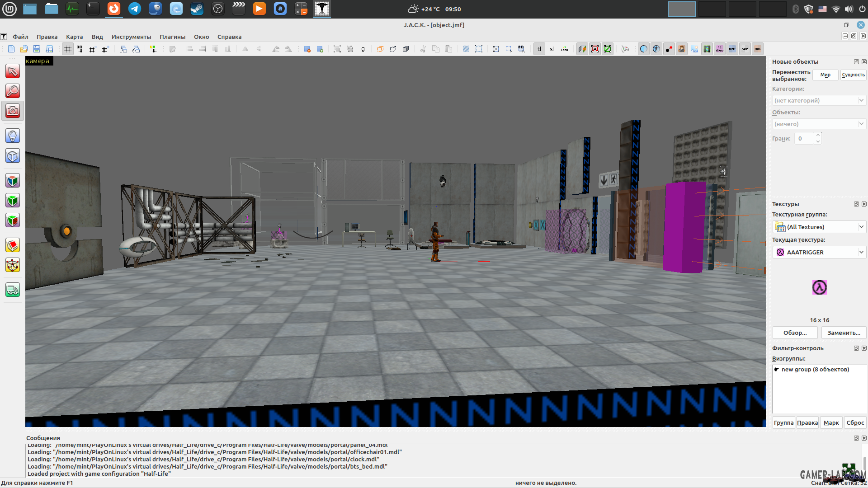868x488 pixels.
Task: Pick the Block brush creation tool
Action: point(13,155)
